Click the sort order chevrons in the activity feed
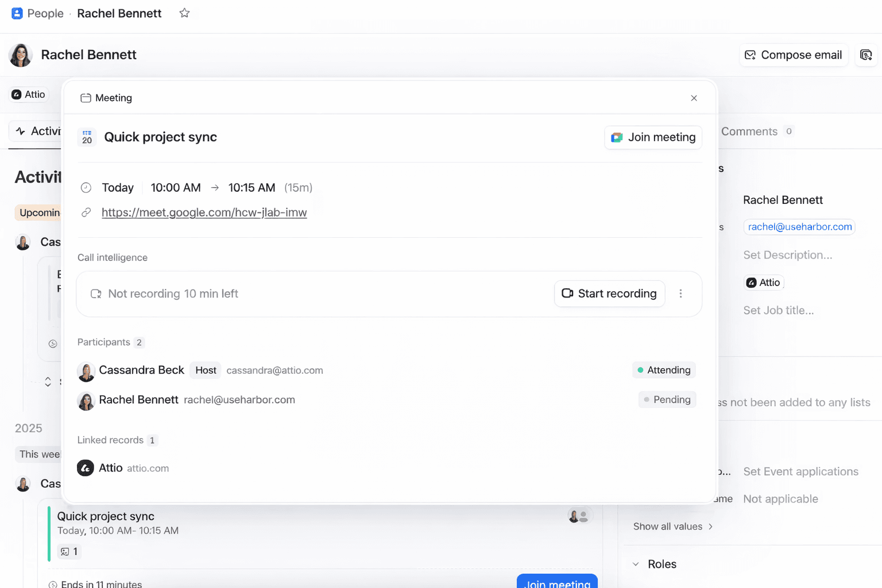The height and width of the screenshot is (588, 882). (48, 381)
